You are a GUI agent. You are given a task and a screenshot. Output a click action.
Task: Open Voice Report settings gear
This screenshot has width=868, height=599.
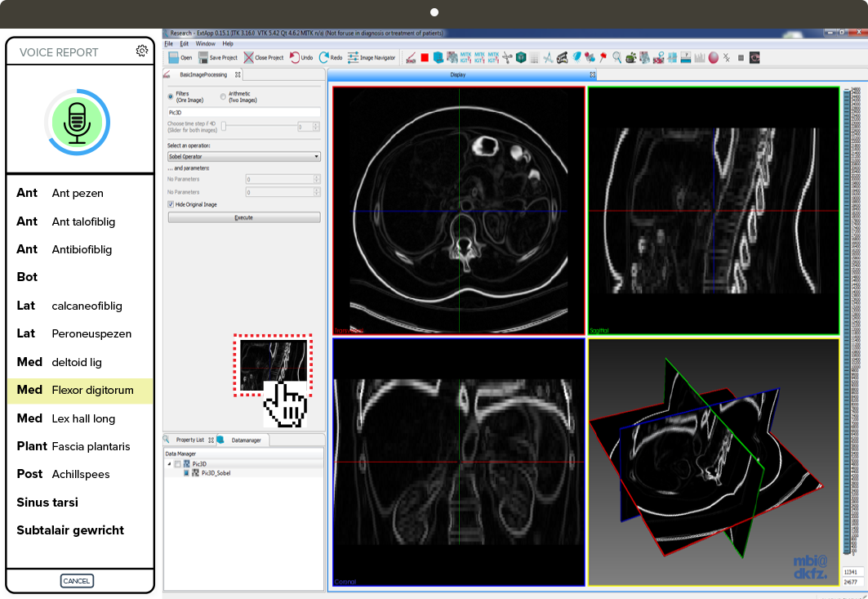[x=142, y=51]
